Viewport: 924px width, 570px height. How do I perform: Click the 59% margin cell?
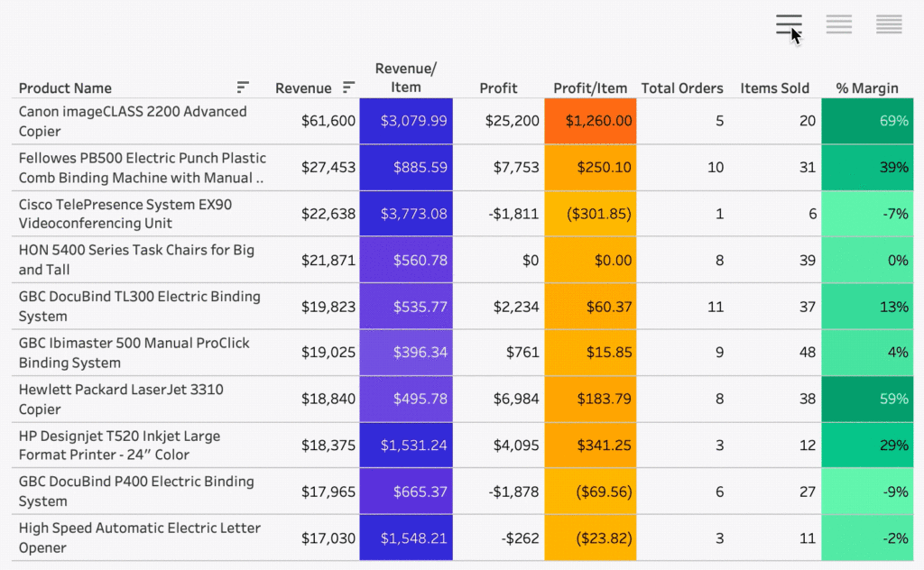[x=867, y=400]
